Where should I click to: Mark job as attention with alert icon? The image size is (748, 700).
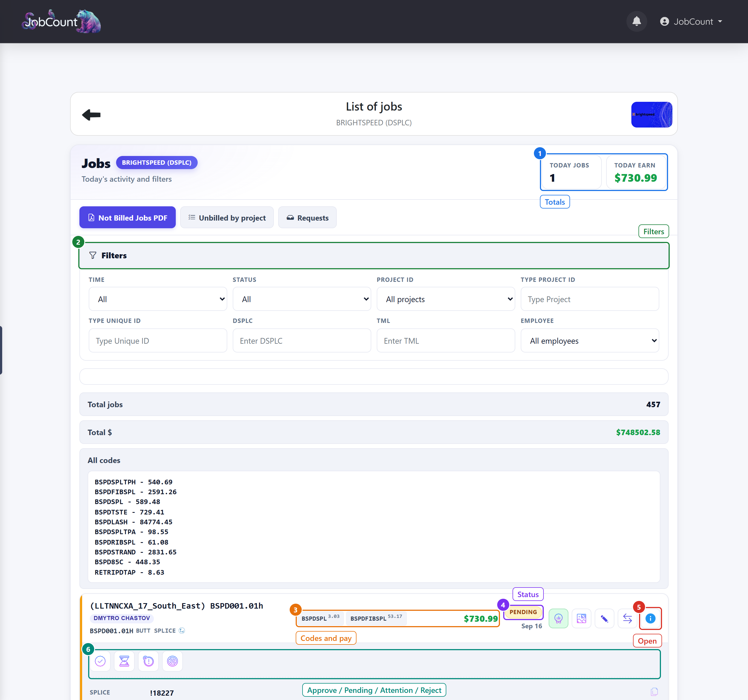[x=148, y=661]
